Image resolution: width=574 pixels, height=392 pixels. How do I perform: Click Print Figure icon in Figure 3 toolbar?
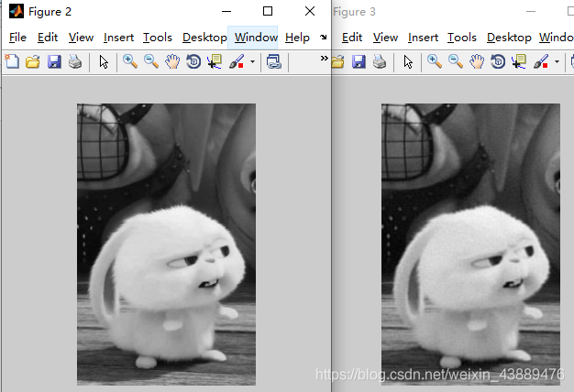tap(380, 61)
